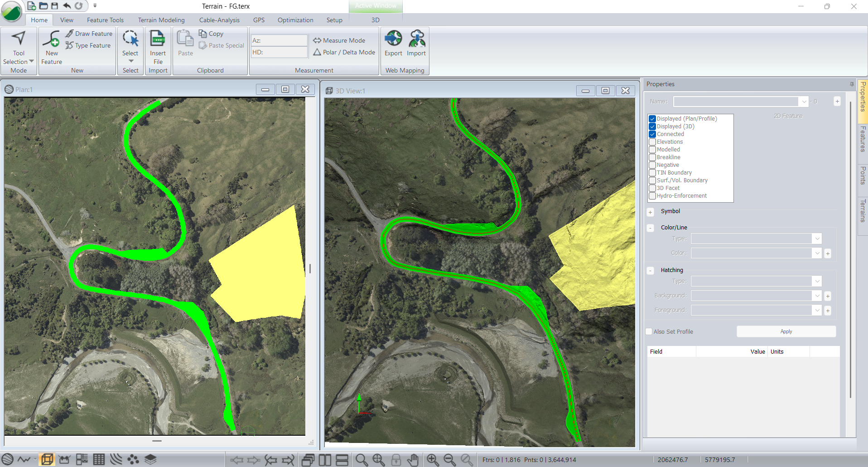Image resolution: width=868 pixels, height=467 pixels.
Task: Enable the Hydro-Enforcement checkbox
Action: click(x=652, y=196)
